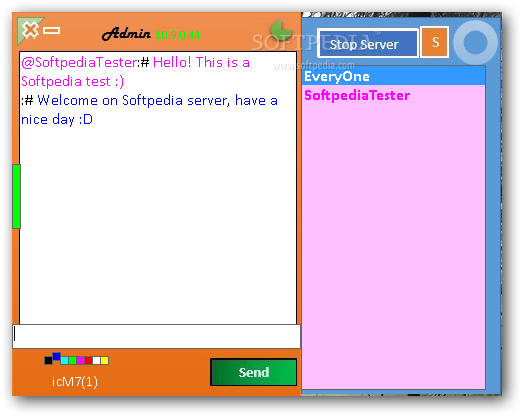This screenshot has width=522, height=416.
Task: Click into the message input field
Action: 156,336
